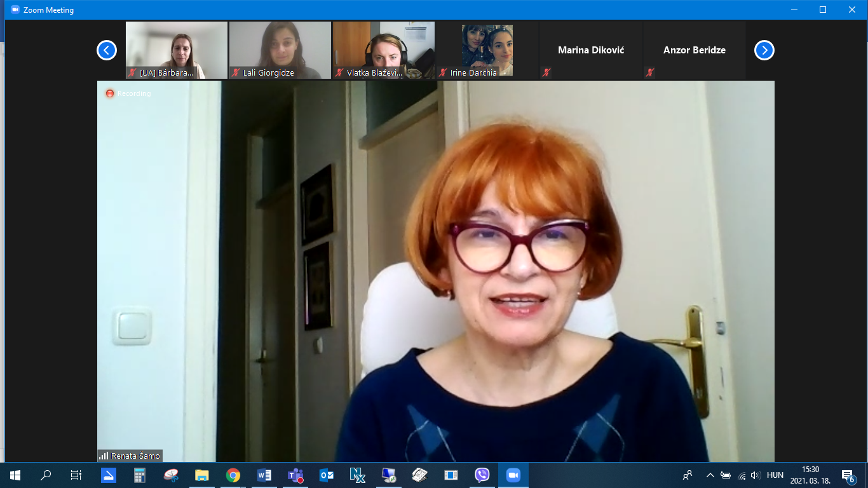
Task: Open the Windows Start menu
Action: [x=15, y=475]
